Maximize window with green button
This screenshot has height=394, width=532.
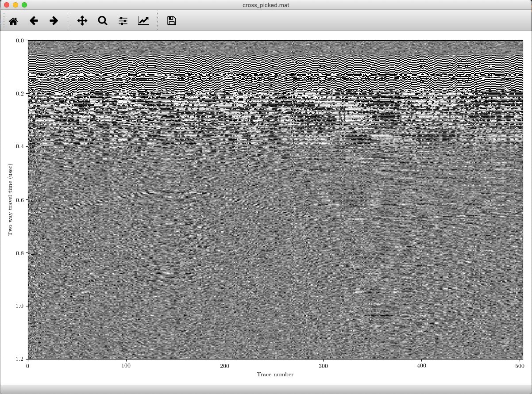point(24,5)
